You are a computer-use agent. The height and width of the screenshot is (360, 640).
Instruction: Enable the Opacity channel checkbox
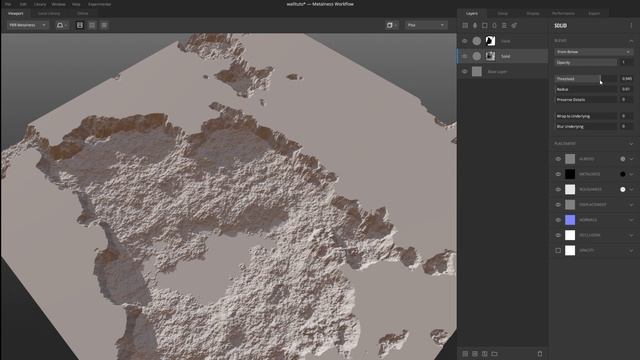click(x=558, y=250)
